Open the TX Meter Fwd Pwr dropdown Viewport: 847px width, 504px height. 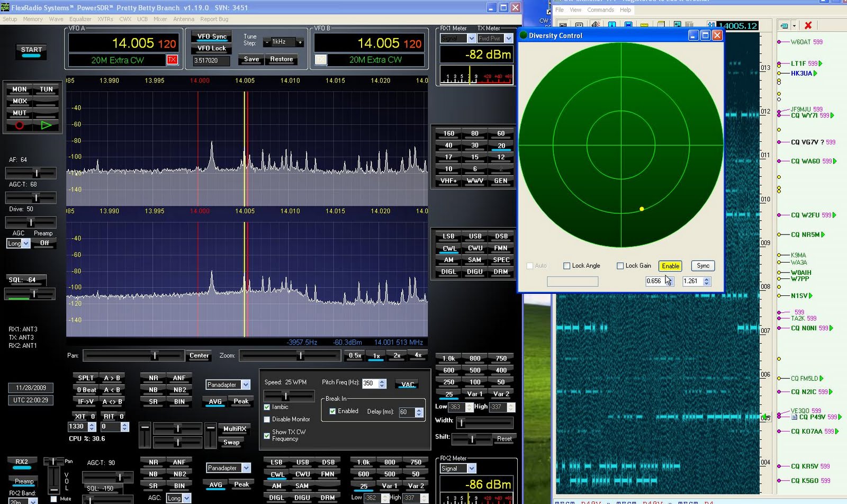coord(508,39)
